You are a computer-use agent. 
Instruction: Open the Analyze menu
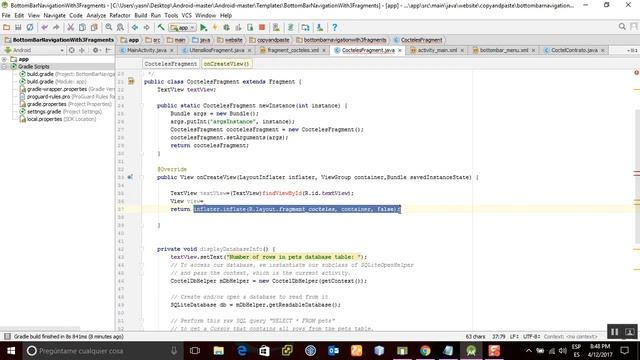coord(96,16)
